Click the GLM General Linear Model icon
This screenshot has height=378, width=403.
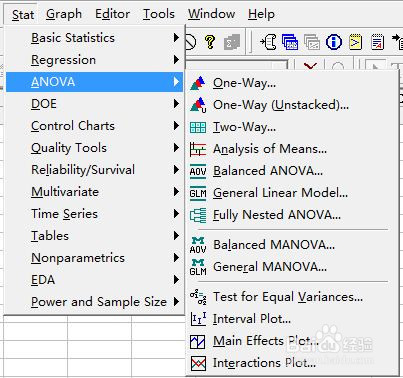(198, 193)
